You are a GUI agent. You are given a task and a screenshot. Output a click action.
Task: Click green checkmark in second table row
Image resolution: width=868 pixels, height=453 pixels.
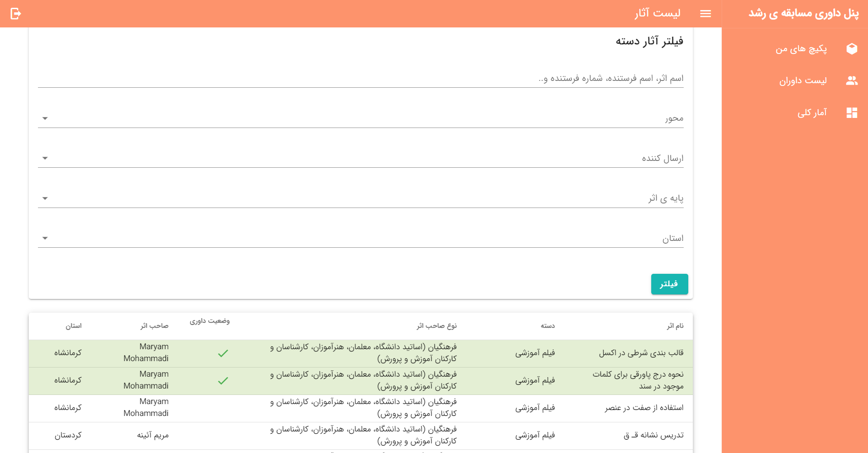point(223,381)
